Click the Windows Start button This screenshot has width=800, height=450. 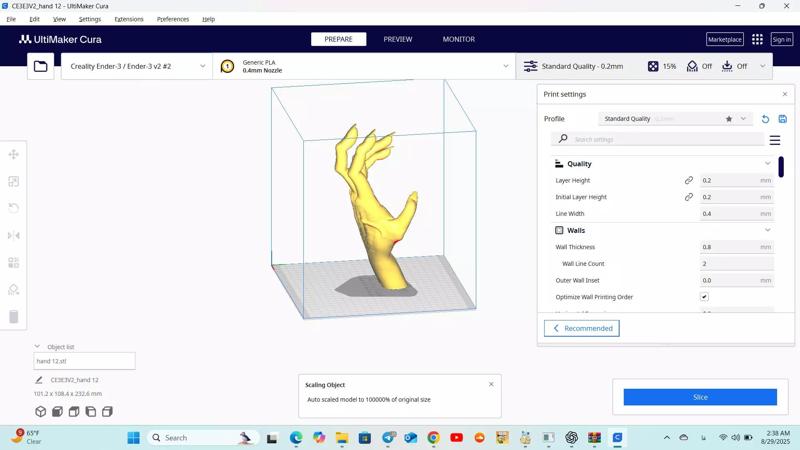tap(134, 438)
